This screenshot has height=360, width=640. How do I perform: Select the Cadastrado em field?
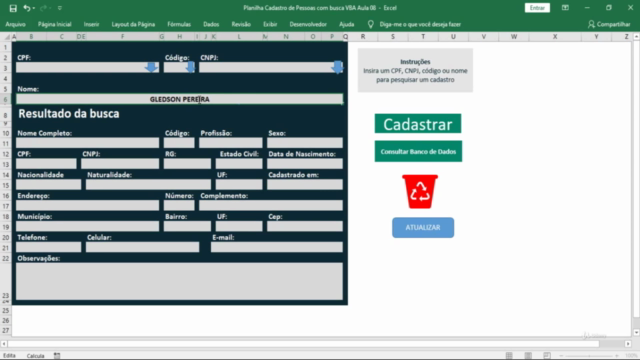305,184
